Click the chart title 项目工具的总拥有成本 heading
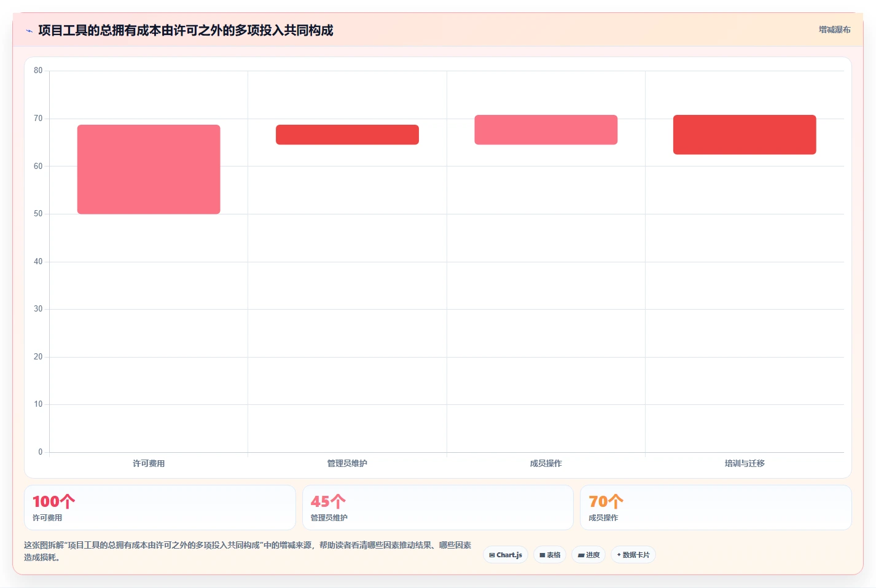 click(x=186, y=30)
